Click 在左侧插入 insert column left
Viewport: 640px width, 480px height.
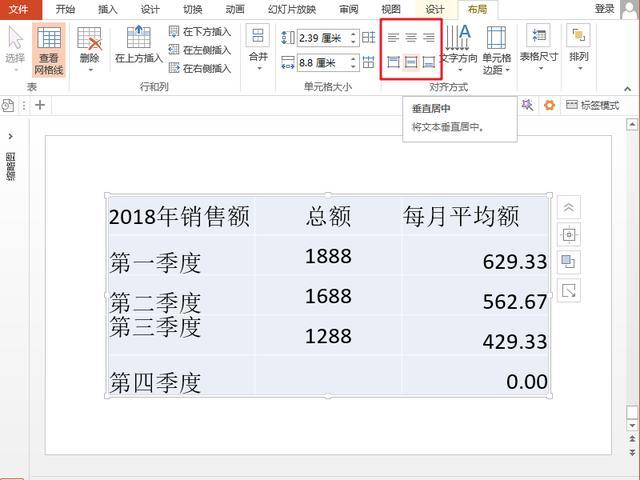coord(200,50)
